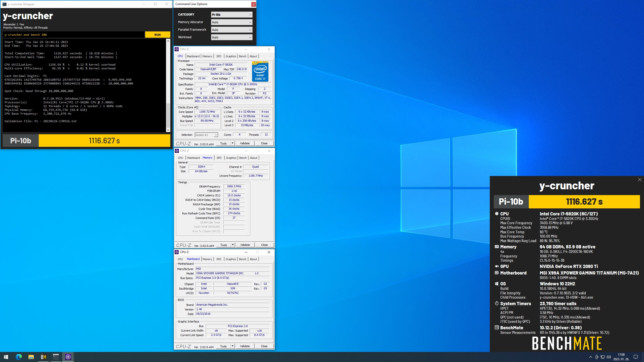The height and width of the screenshot is (362, 644).
Task: Open SPD tab in middle CPU-Z window
Action: click(x=219, y=158)
